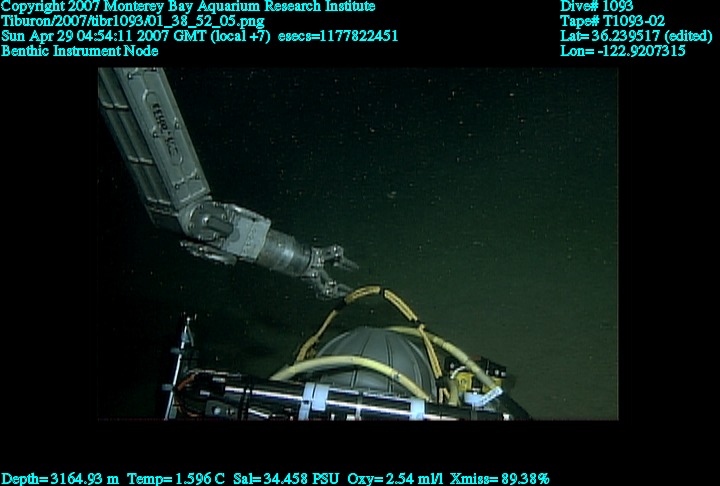Click the timestamp "Sun Apr 29 04:54:11 2007 GMT"
This screenshot has width=720, height=486.
(104, 36)
